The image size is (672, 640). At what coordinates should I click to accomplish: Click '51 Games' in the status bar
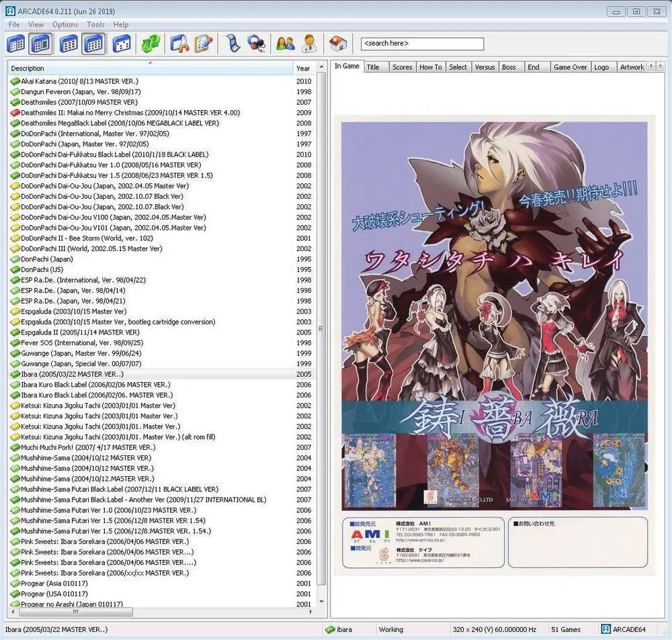565,630
